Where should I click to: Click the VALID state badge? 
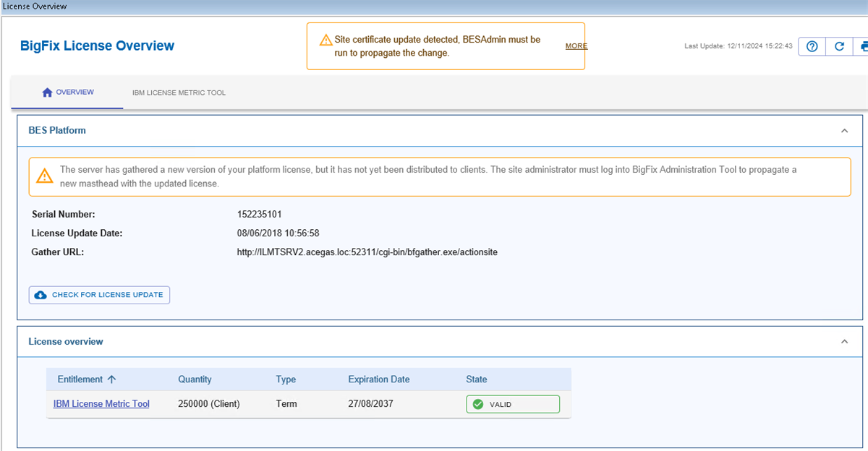tap(513, 403)
